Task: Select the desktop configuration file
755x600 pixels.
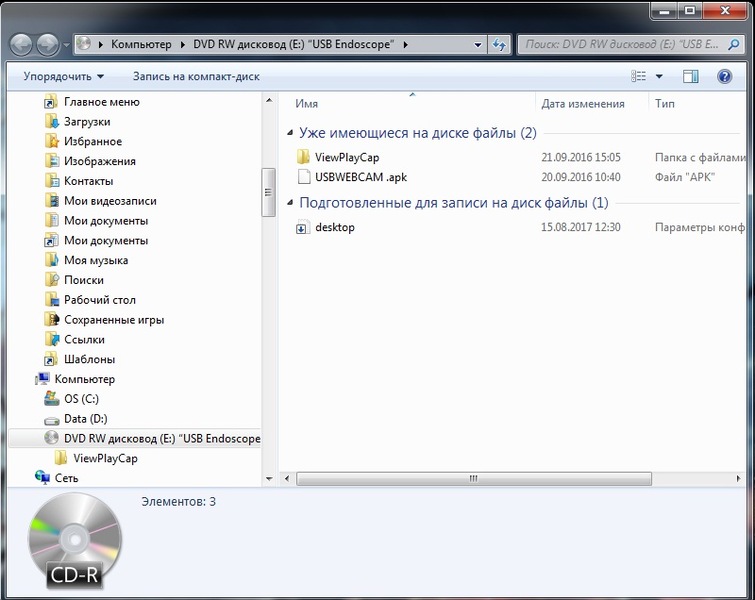Action: 334,227
